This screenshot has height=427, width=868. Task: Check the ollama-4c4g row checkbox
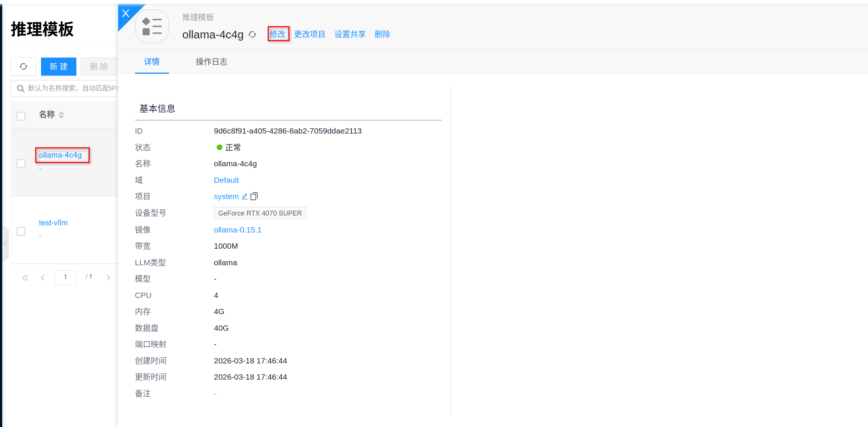(21, 164)
